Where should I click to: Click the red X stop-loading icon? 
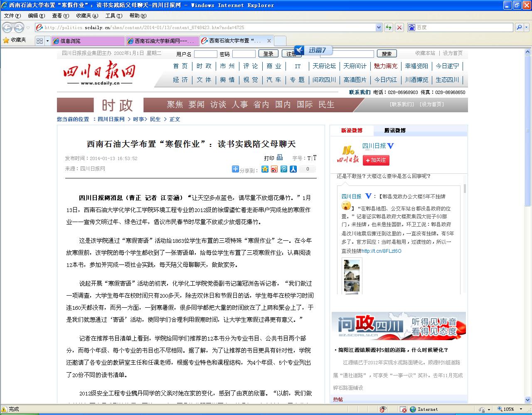(399, 27)
